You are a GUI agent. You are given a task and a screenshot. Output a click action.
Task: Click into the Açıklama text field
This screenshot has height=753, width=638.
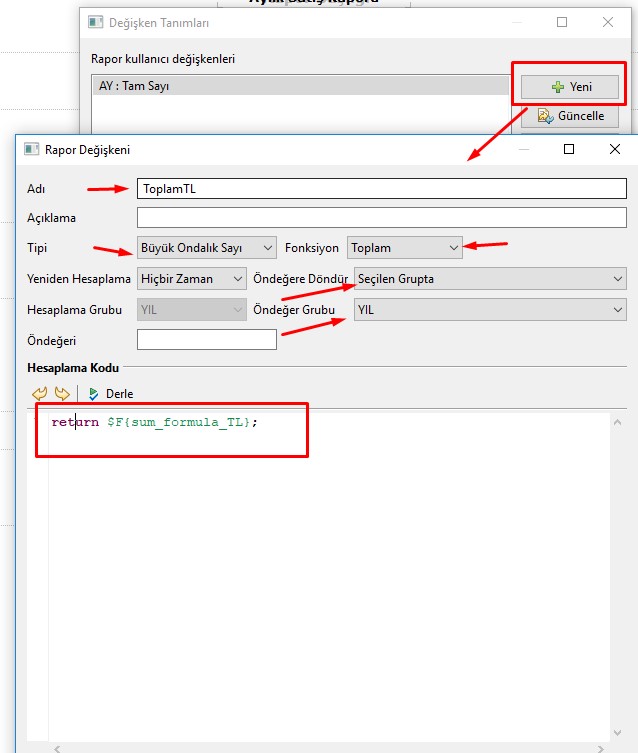[381, 218]
